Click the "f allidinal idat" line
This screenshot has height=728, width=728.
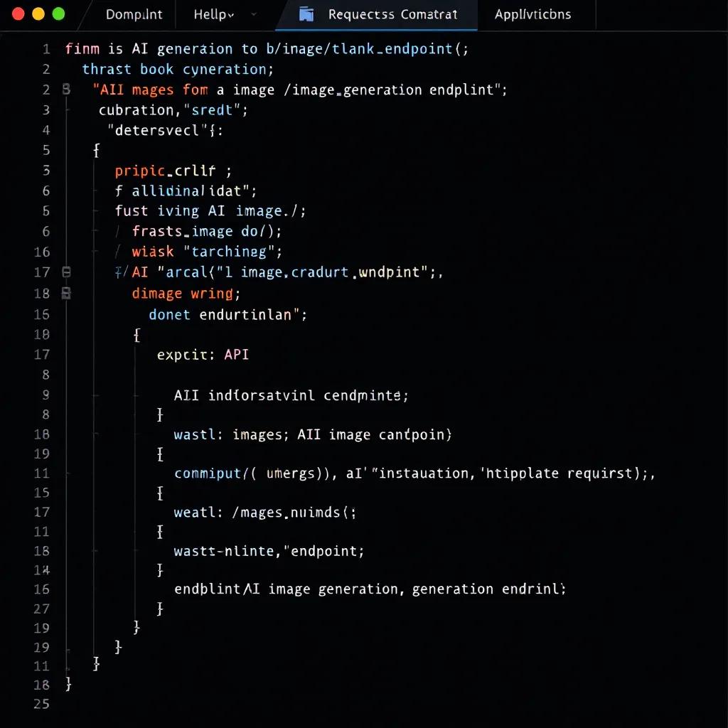(x=186, y=191)
